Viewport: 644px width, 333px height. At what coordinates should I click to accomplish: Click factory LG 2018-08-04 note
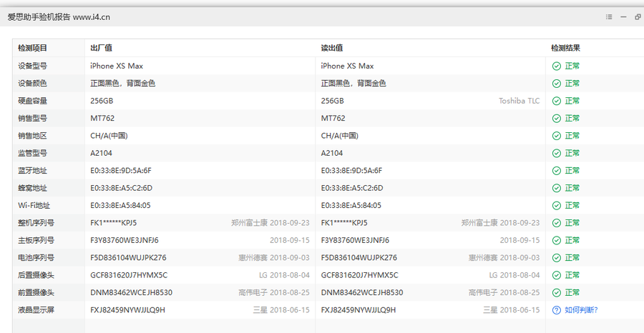284,275
